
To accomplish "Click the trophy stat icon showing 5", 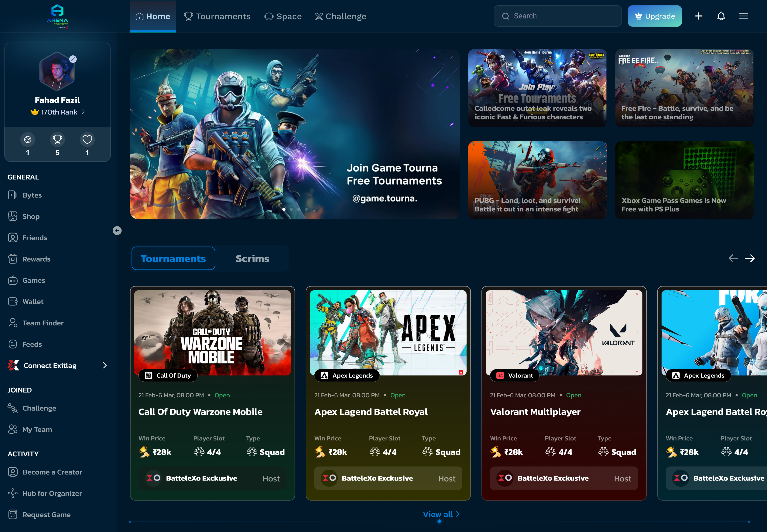I will [x=57, y=139].
